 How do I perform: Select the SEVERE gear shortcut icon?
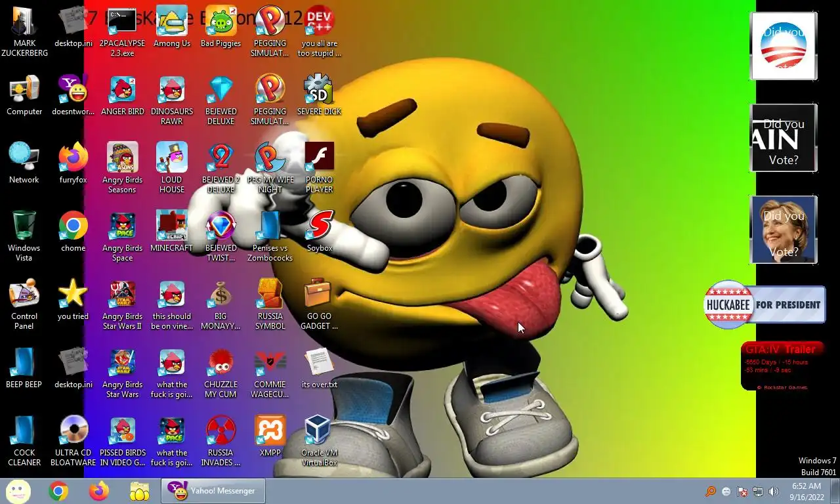(x=320, y=95)
